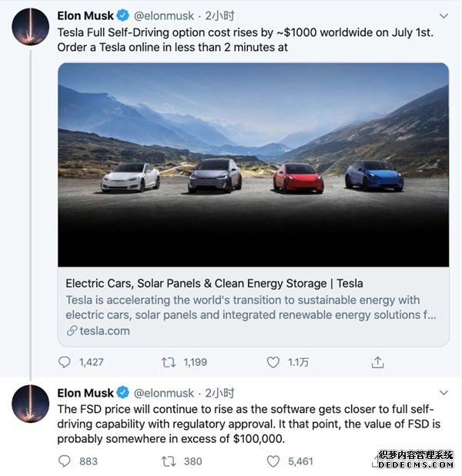This screenshot has height=476, width=462.
Task: Retweet the first Tesla tweet
Action: click(169, 362)
